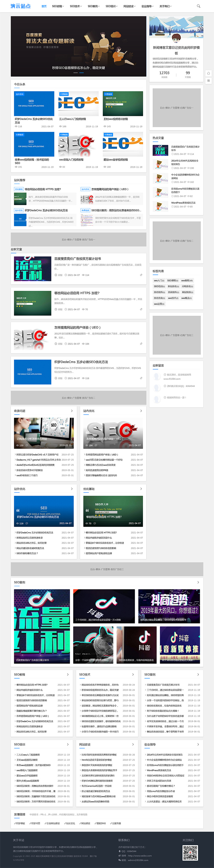Expand the 收录问题 section arrow
The height and width of the screenshot is (868, 214).
tap(72, 411)
